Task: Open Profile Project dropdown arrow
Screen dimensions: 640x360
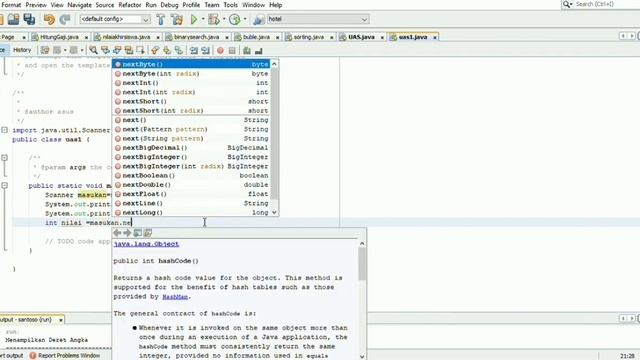Action: 245,19
